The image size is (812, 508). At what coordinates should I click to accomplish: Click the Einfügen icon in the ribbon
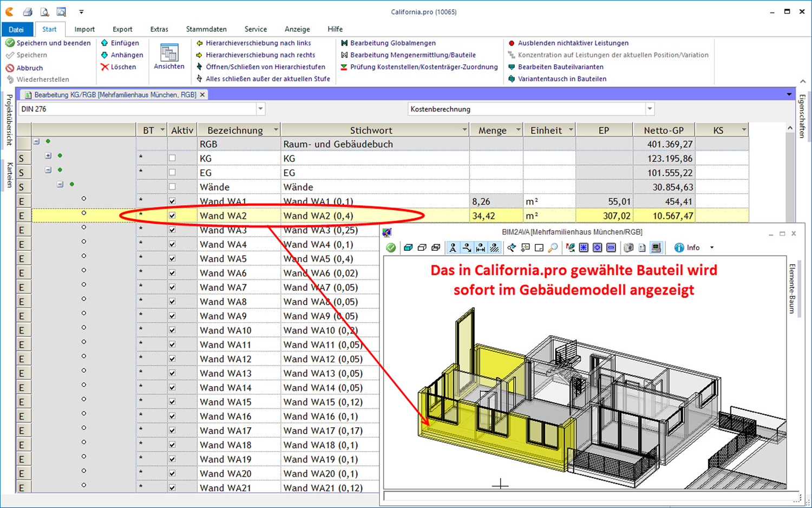104,43
